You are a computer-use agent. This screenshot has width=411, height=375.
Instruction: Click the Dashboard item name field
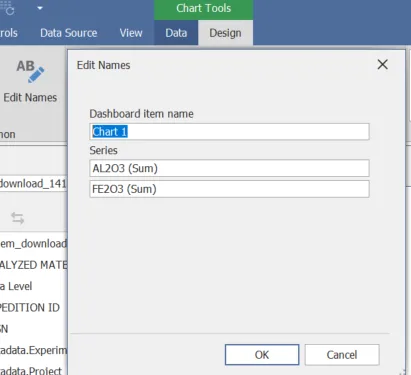point(229,132)
